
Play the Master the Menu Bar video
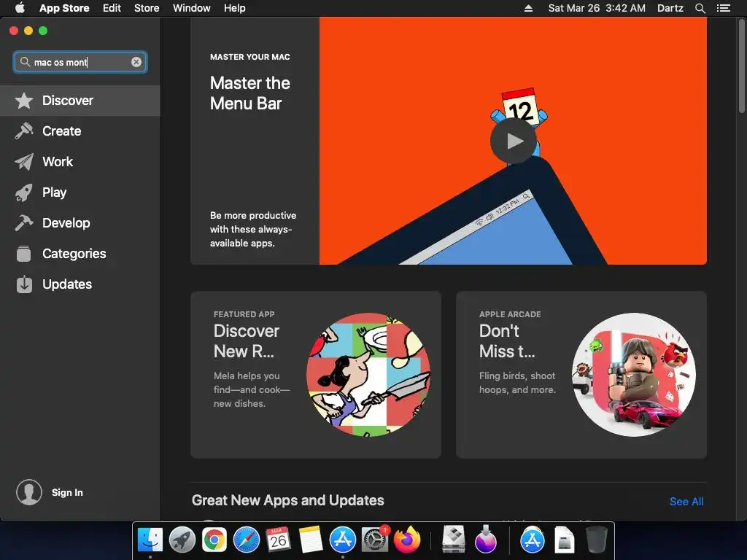click(x=514, y=141)
